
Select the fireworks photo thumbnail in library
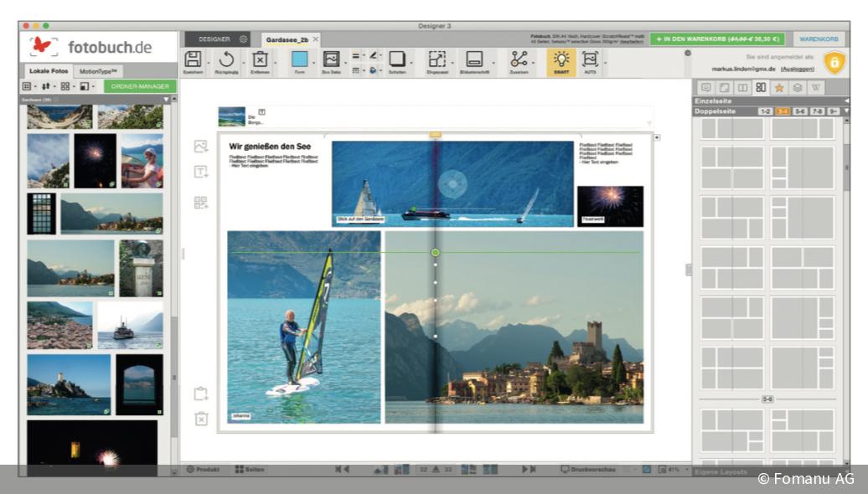[x=95, y=161]
